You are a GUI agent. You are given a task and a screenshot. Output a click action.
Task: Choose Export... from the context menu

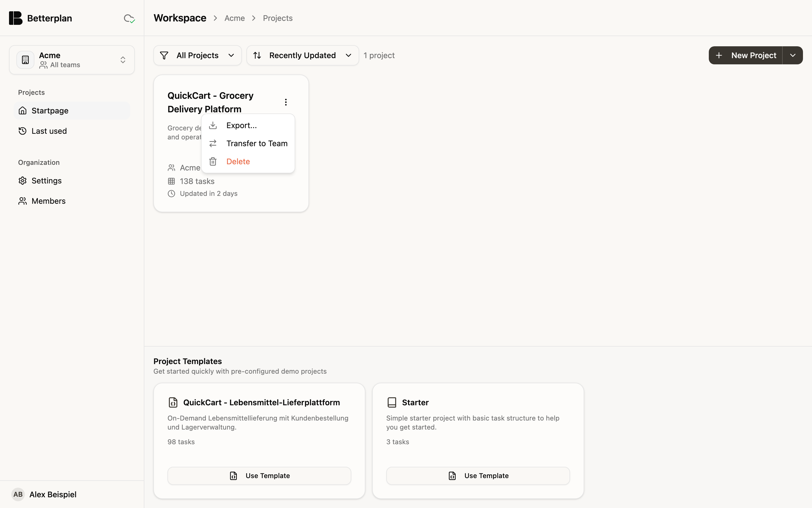[248, 125]
